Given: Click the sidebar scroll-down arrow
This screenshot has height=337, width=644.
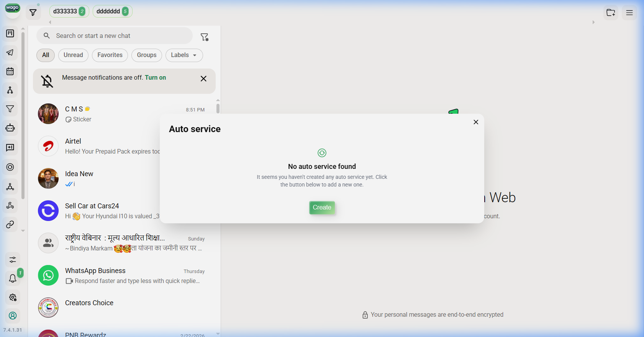Looking at the screenshot, I should pos(23,231).
